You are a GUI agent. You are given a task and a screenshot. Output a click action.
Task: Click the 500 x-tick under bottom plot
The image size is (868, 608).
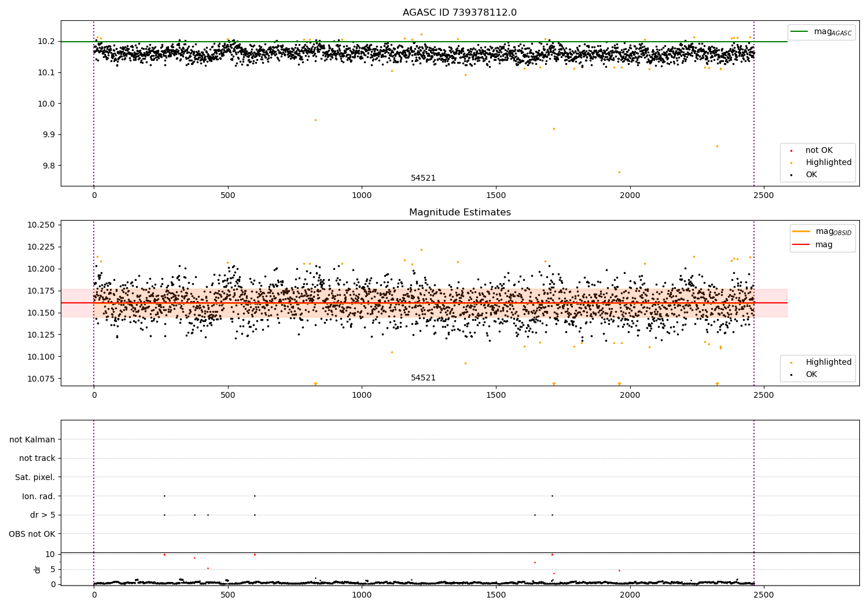click(228, 595)
